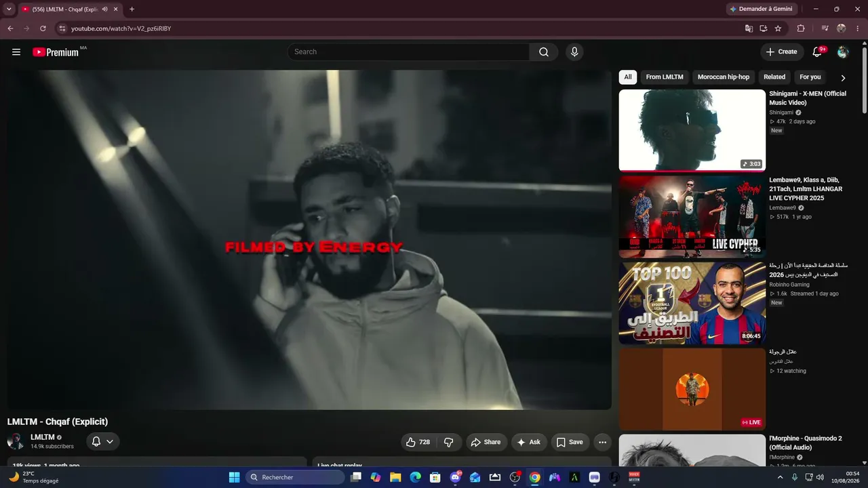868x488 pixels.
Task: Save the video to a playlist
Action: tap(570, 442)
